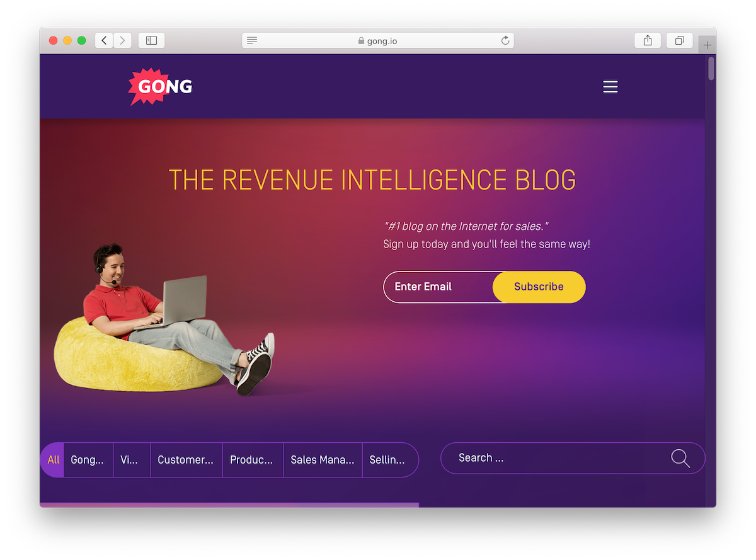756x560 pixels.
Task: Open a new tab with the plus button
Action: click(707, 45)
